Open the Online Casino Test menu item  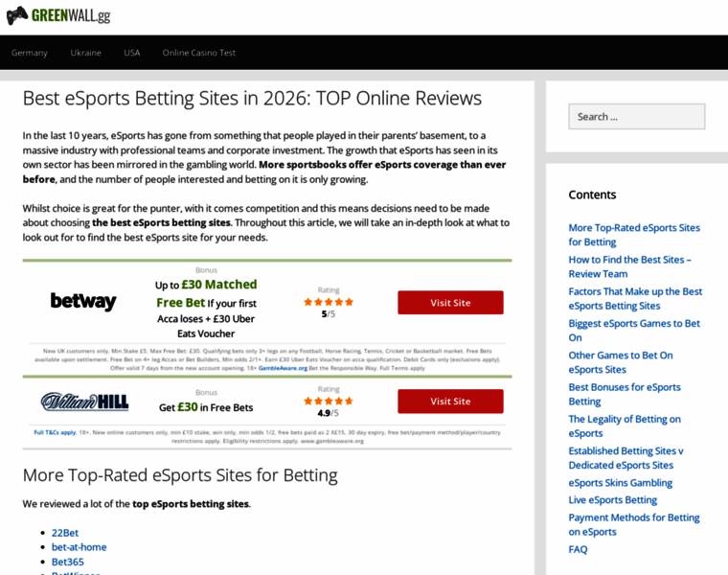[198, 53]
